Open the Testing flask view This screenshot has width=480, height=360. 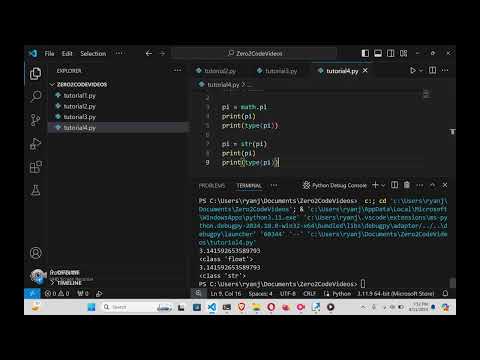tap(35, 190)
